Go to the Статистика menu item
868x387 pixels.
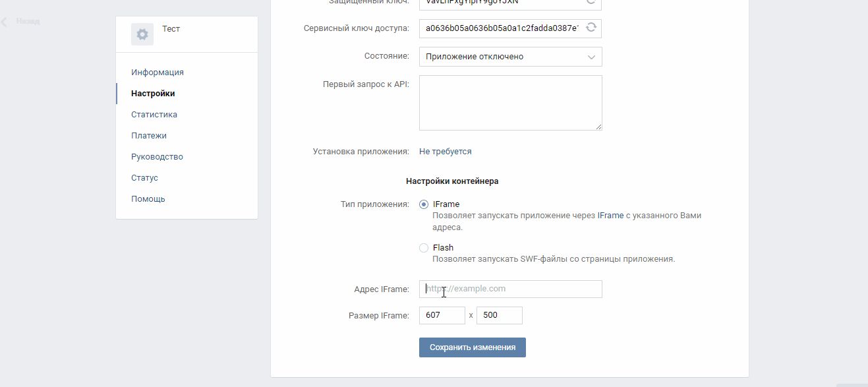pyautogui.click(x=154, y=115)
